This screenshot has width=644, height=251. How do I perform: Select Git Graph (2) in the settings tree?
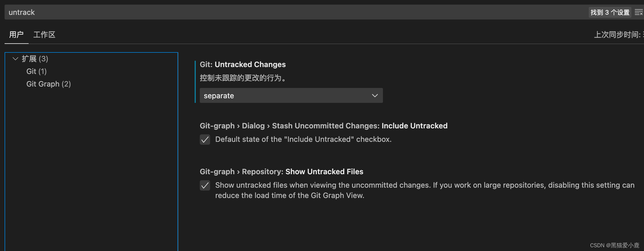coord(48,84)
